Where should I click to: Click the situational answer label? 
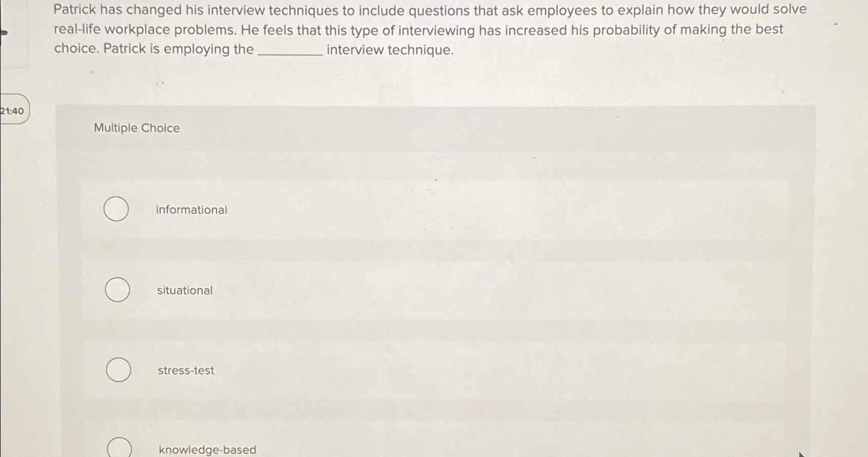pos(184,290)
